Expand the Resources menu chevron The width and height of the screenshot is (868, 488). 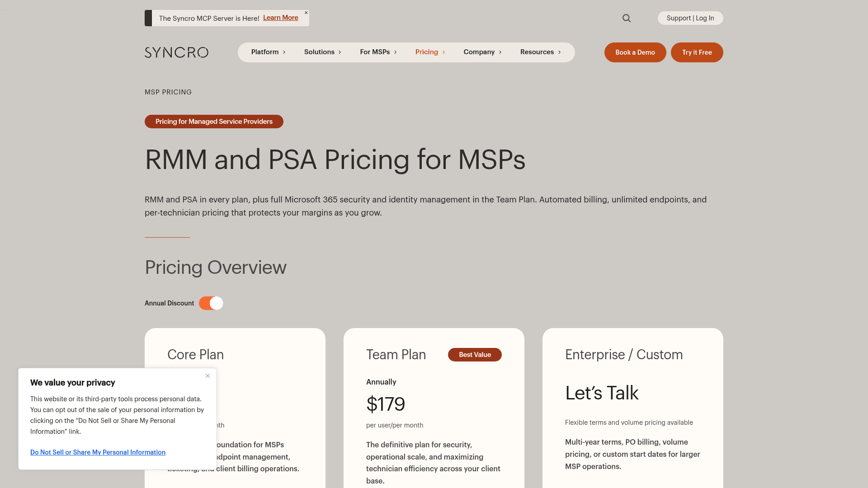coord(559,52)
